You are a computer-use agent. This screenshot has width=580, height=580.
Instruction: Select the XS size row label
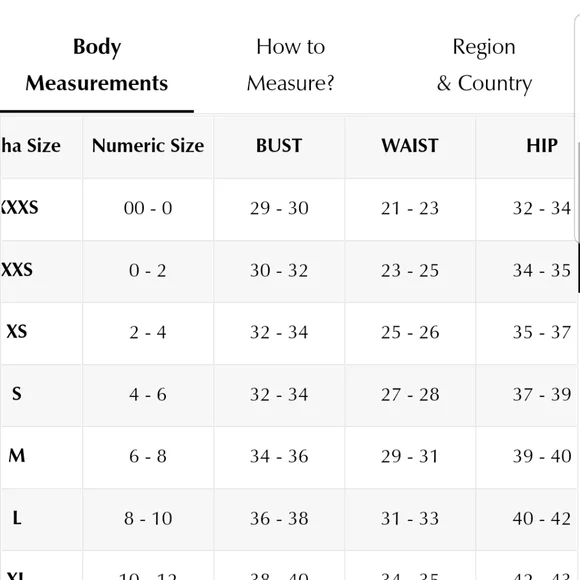tap(17, 331)
